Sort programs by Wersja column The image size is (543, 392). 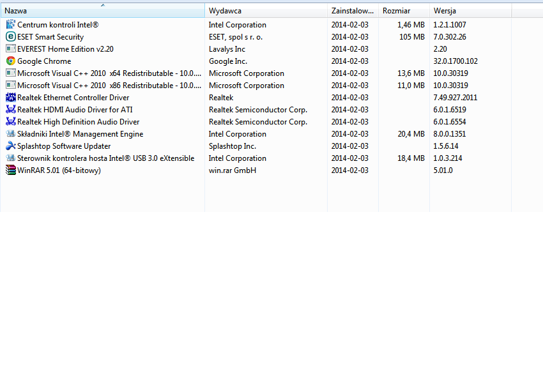click(x=471, y=11)
